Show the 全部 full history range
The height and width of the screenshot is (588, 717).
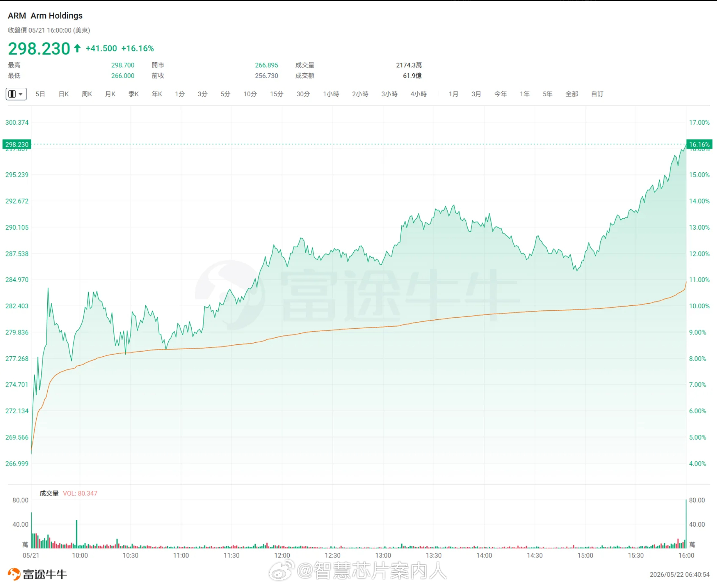(x=572, y=94)
